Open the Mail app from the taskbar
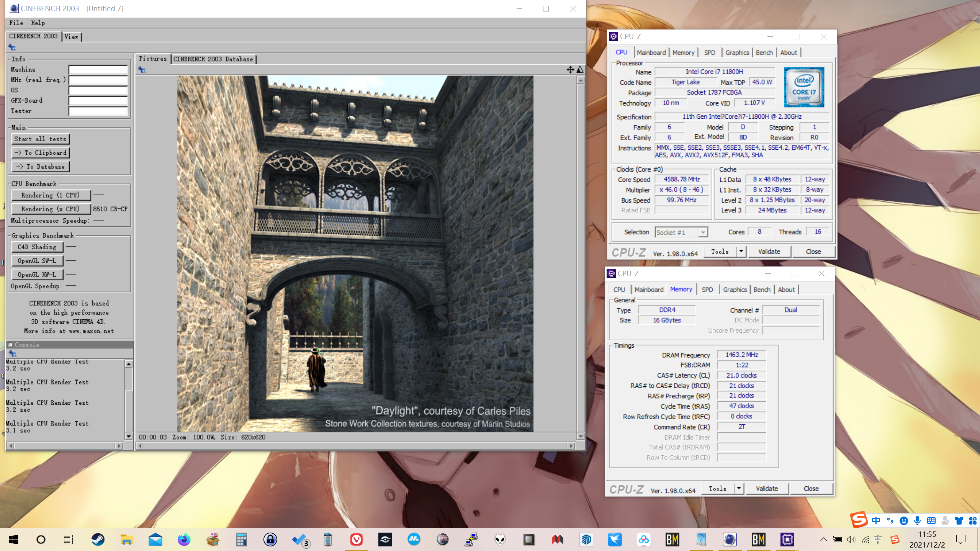The image size is (980, 551). pos(155,540)
